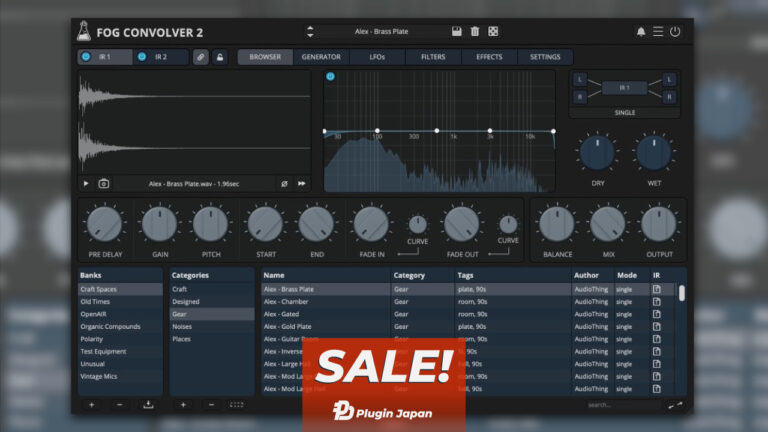Open the hamburger menu in header

coord(658,31)
